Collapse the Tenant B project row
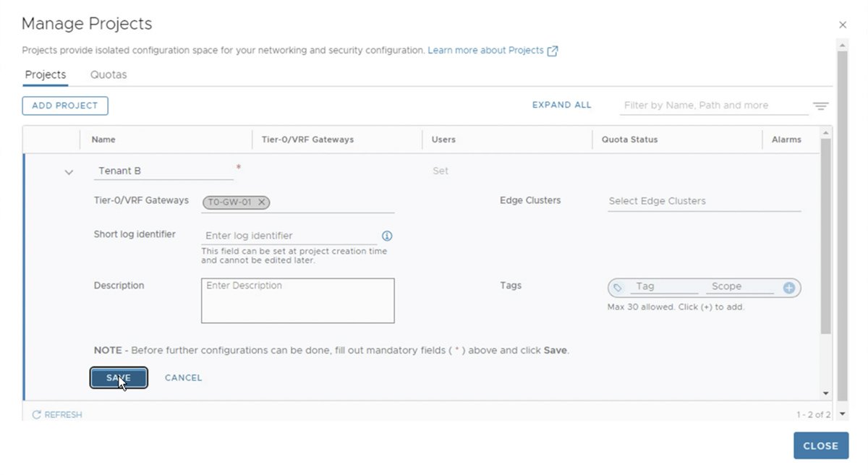The width and height of the screenshot is (868, 475). coord(69,172)
